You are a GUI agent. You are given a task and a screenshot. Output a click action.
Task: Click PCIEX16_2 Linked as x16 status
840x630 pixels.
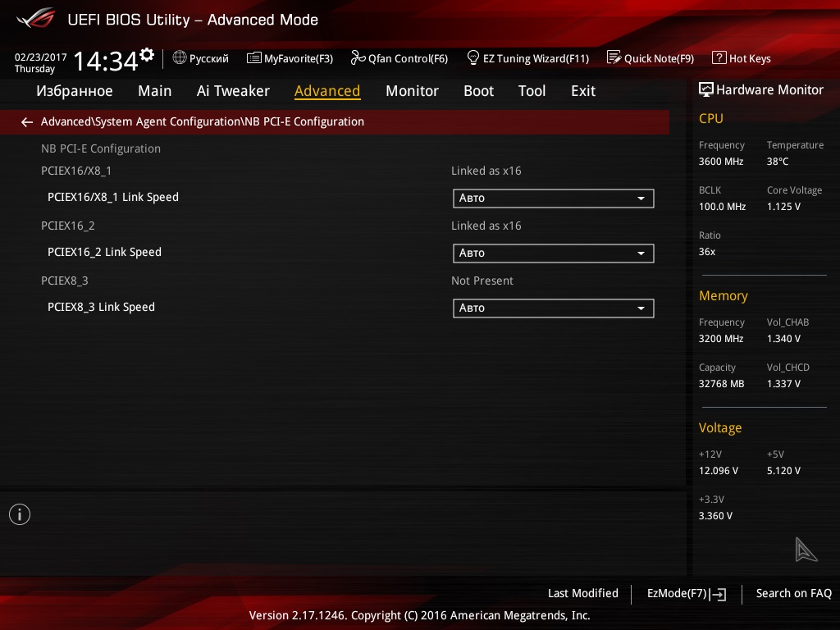(x=486, y=226)
